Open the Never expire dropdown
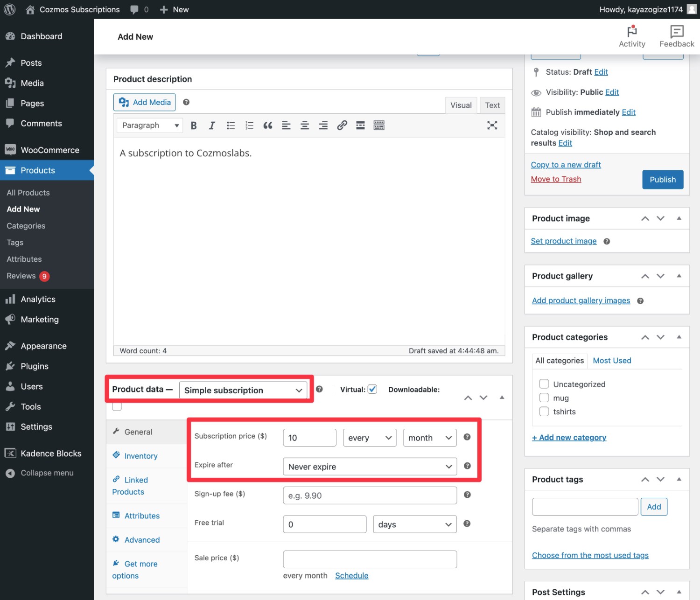 tap(370, 467)
